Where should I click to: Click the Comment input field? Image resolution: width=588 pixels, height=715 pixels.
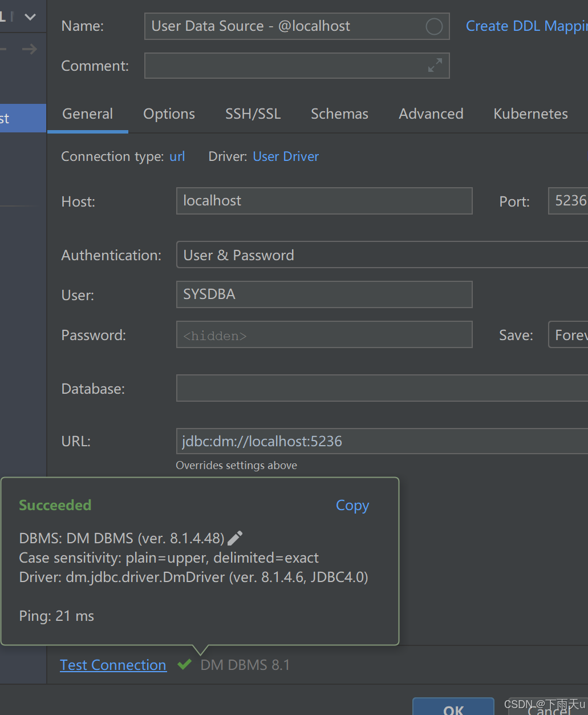pos(297,66)
